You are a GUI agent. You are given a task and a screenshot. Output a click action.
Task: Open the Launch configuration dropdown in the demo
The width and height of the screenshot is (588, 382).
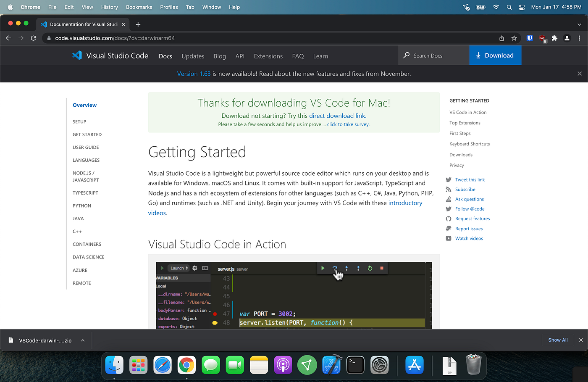click(178, 268)
